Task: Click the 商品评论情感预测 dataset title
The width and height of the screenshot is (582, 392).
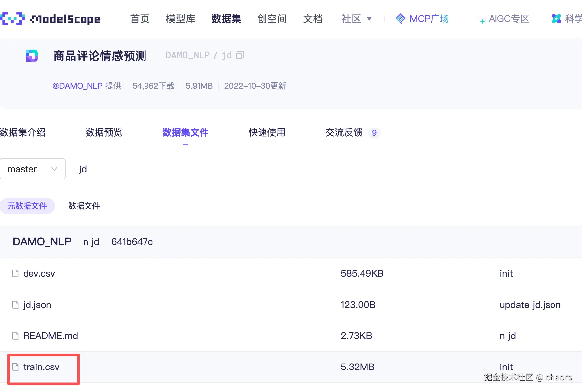Action: pyautogui.click(x=100, y=56)
